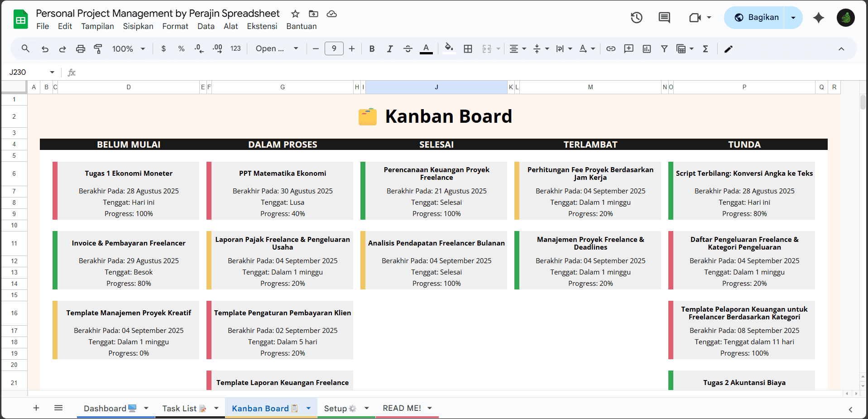
Task: Create a filter with funnel icon
Action: click(664, 49)
